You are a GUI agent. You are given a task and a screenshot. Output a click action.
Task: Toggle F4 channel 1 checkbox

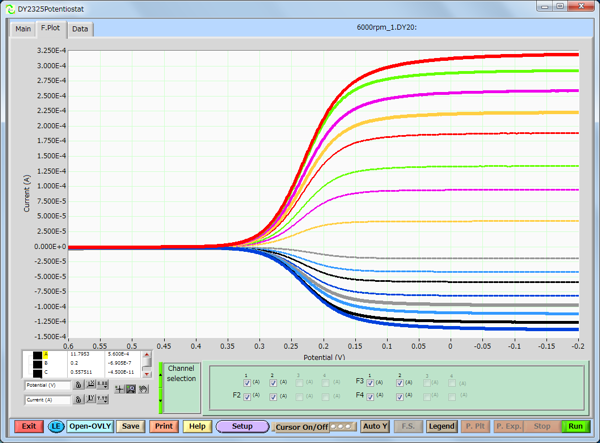(370, 397)
